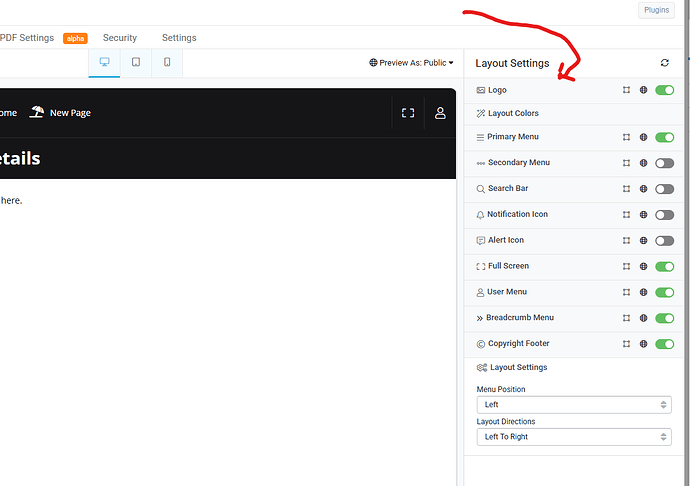This screenshot has height=486, width=690.
Task: Click the Secondary Menu position icon
Action: click(626, 163)
